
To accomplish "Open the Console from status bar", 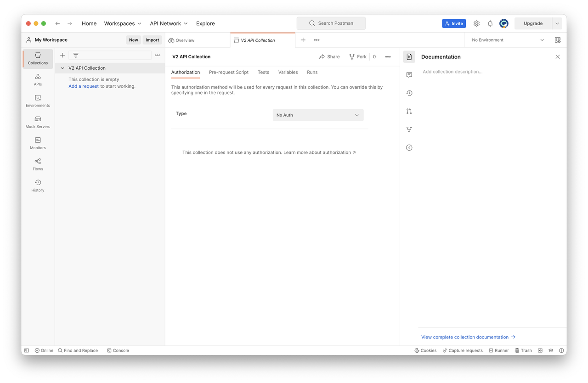I will pos(118,350).
